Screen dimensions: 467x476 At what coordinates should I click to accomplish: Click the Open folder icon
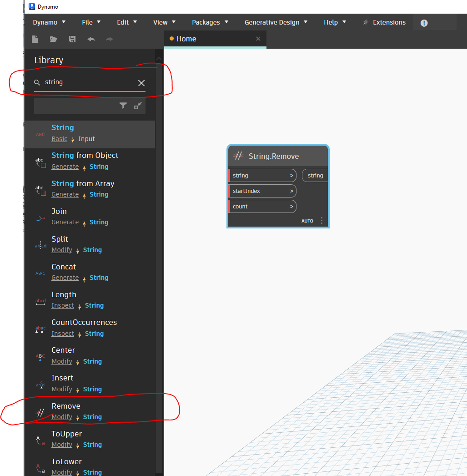click(53, 39)
